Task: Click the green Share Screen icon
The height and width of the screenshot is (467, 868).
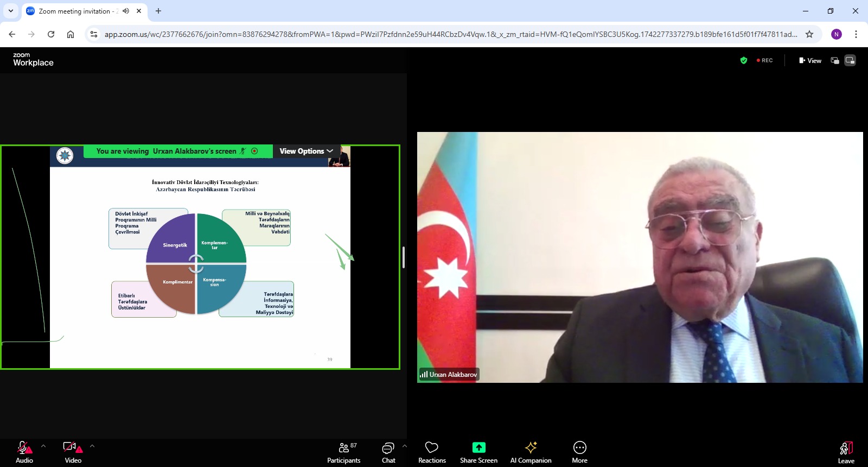Action: coord(478,447)
